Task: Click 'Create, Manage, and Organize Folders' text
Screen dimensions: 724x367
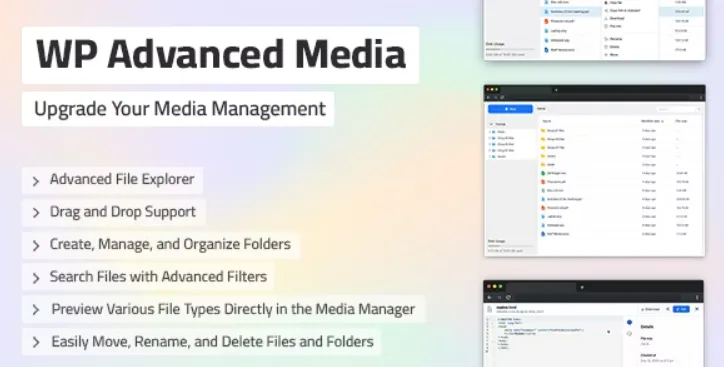Action: coord(170,244)
